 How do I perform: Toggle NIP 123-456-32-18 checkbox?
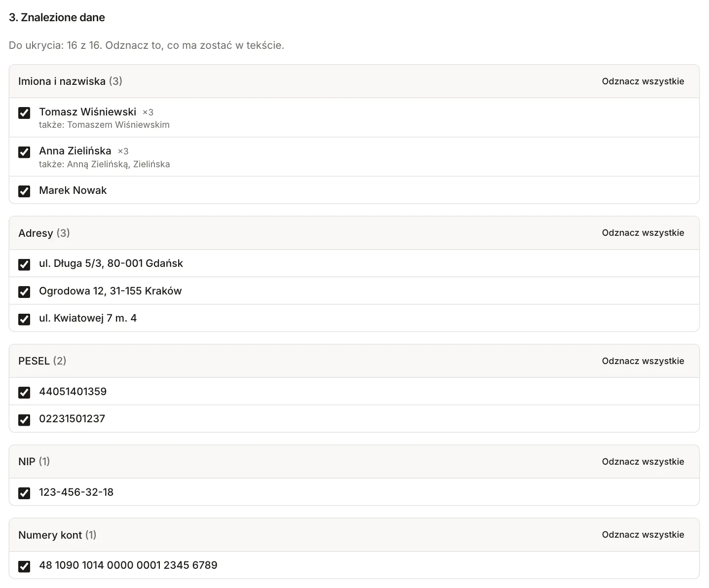[24, 493]
